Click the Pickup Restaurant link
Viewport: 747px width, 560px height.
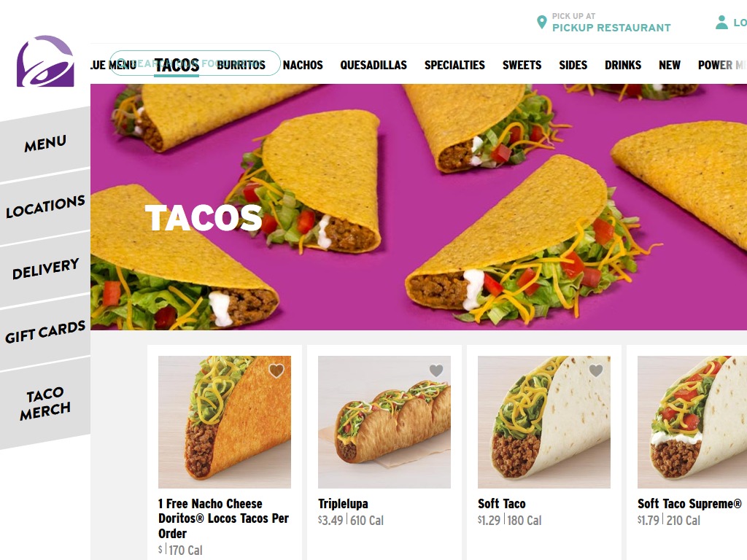tap(611, 28)
